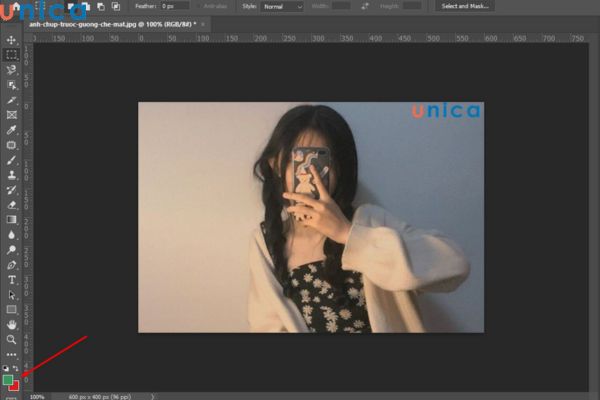Select the Hand tool

[11, 325]
